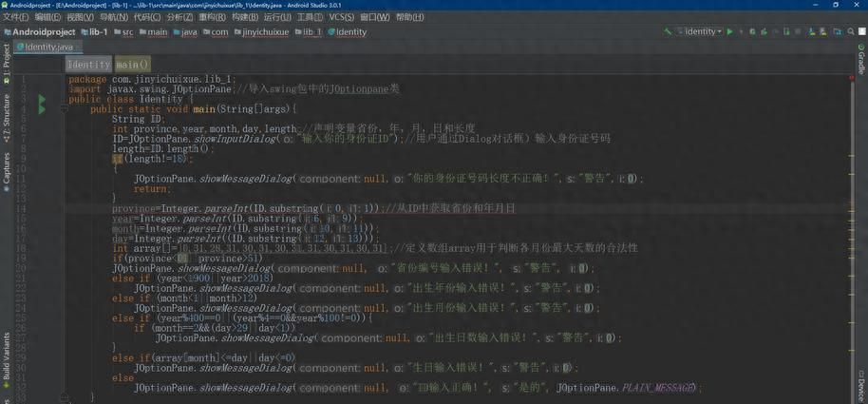Run Identity with the green play button
868x404 pixels.
pos(729,31)
